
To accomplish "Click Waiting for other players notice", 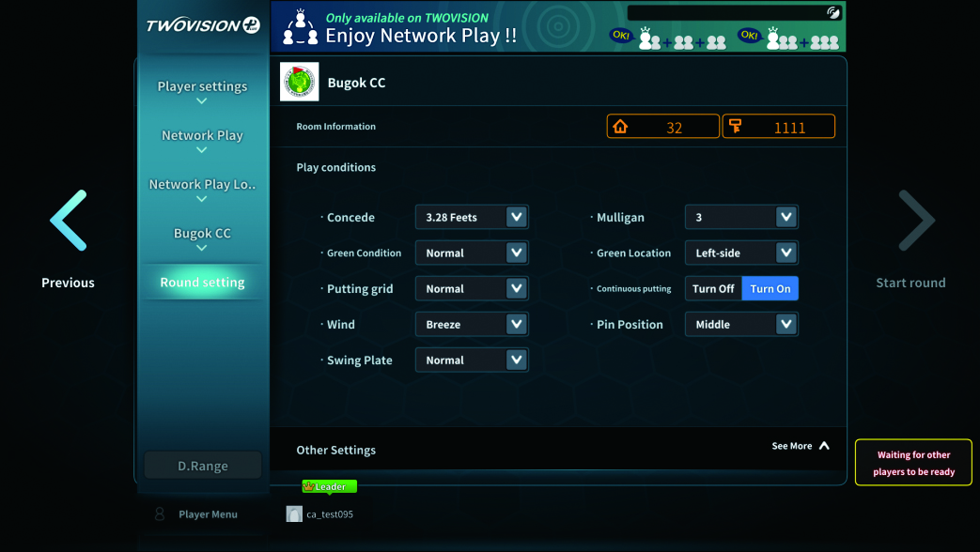I will pos(913,463).
